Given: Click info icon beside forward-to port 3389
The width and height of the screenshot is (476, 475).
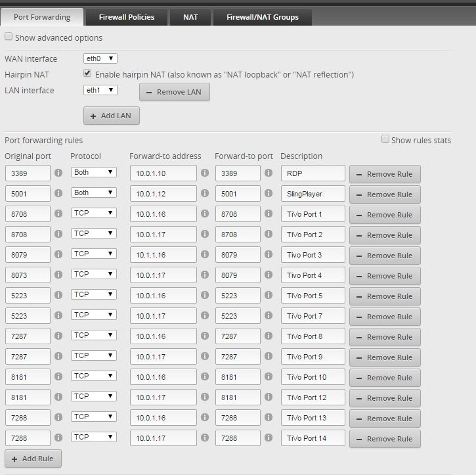Looking at the screenshot, I should tap(269, 173).
